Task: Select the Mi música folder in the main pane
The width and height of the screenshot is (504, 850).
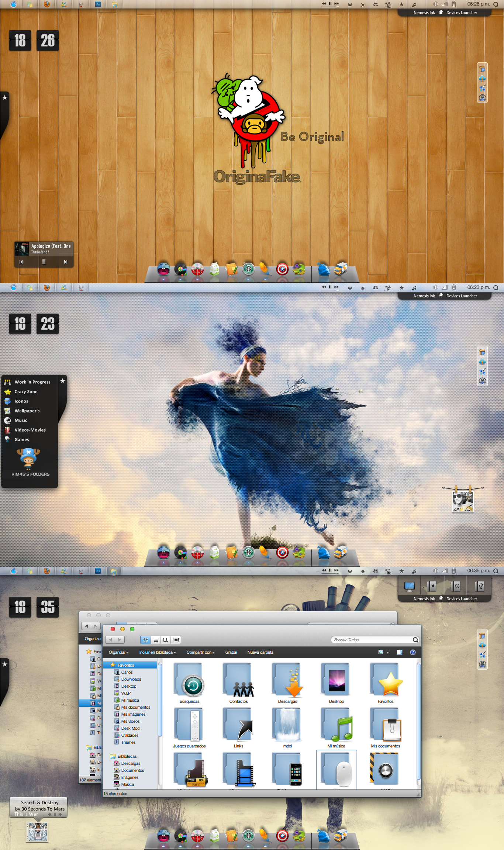Action: click(336, 725)
